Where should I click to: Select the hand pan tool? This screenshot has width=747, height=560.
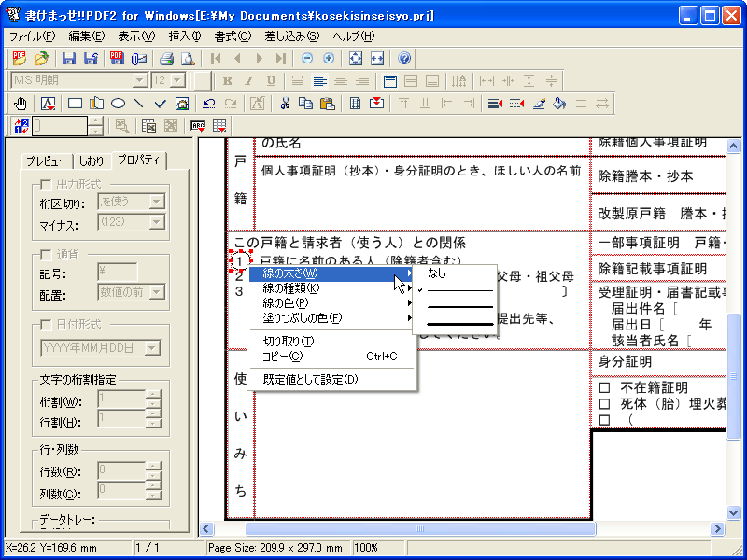tap(21, 104)
